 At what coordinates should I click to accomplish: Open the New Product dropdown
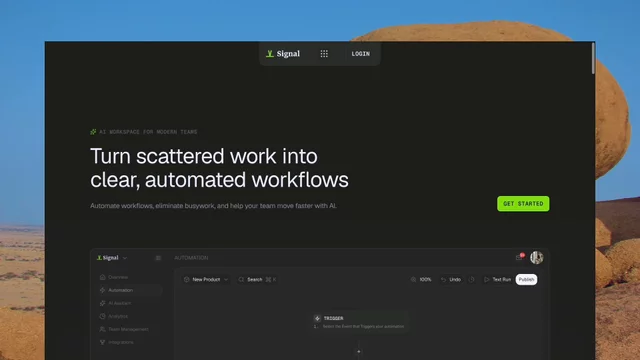pyautogui.click(x=206, y=280)
